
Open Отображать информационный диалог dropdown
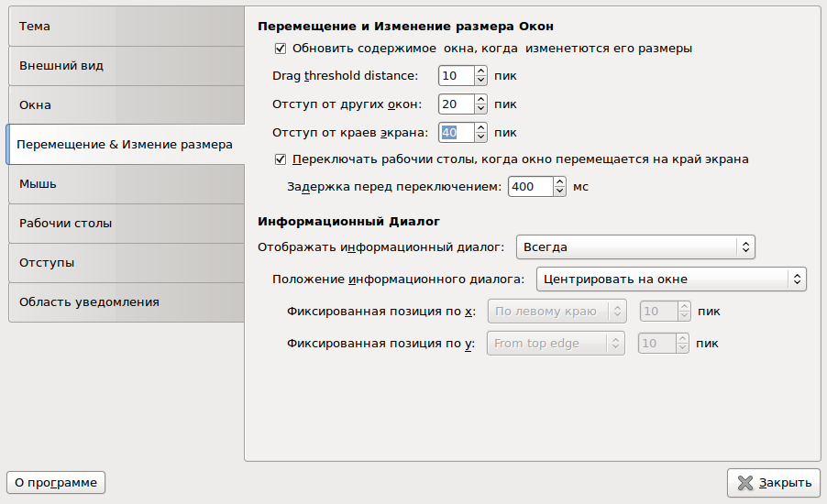(x=634, y=247)
